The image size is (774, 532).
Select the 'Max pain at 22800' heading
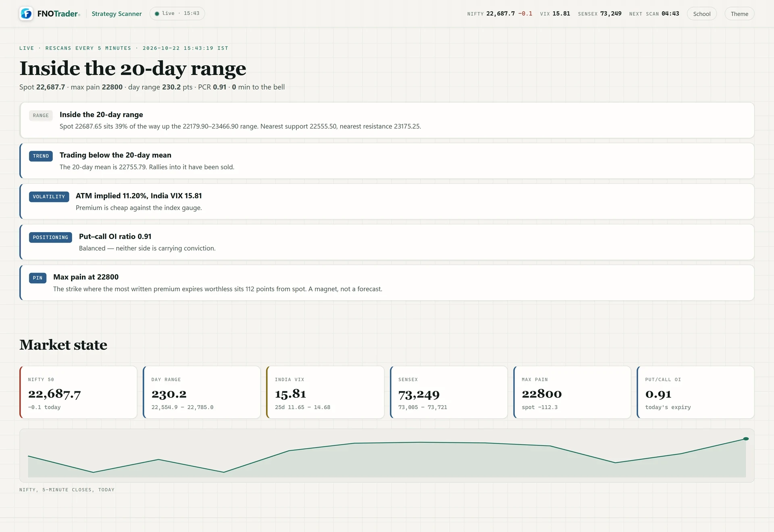click(x=86, y=277)
